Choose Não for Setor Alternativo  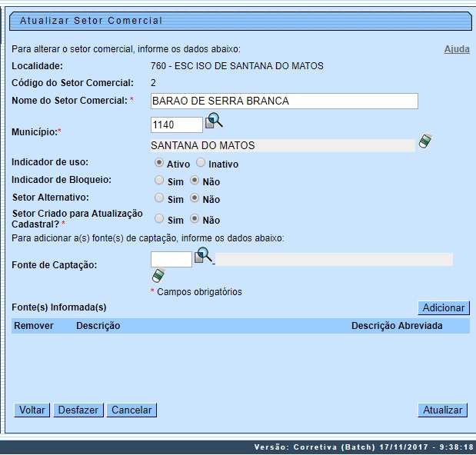click(195, 198)
